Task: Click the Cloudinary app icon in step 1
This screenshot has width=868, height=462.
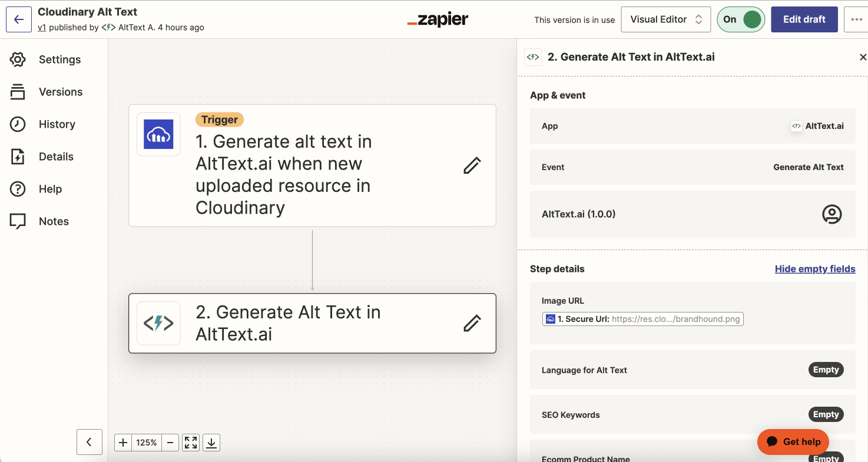Action: (x=158, y=134)
